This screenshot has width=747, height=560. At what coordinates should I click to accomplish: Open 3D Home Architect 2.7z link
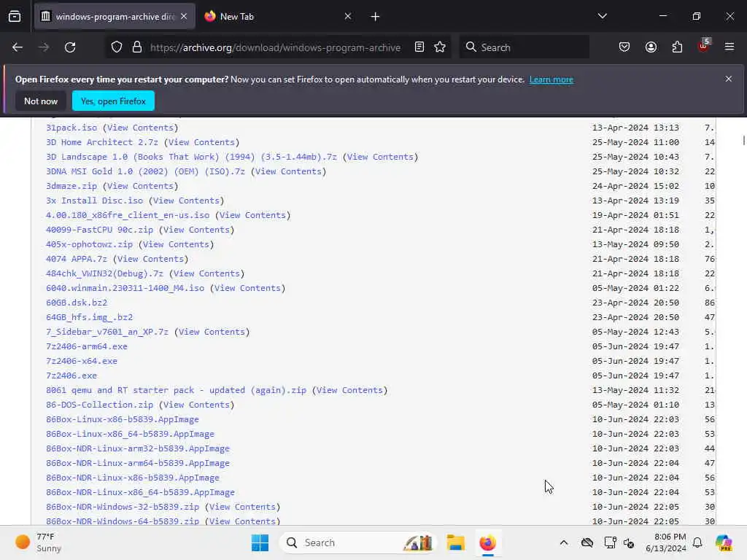[102, 142]
